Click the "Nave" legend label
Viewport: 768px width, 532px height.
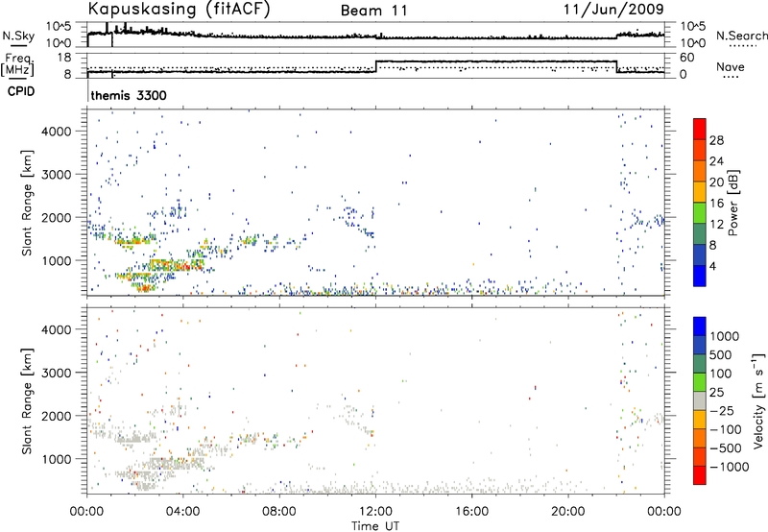731,66
